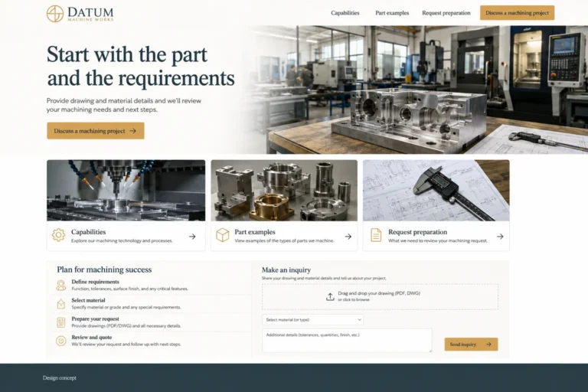Click the Select material step heading
Image resolution: width=588 pixels, height=392 pixels.
tap(88, 300)
